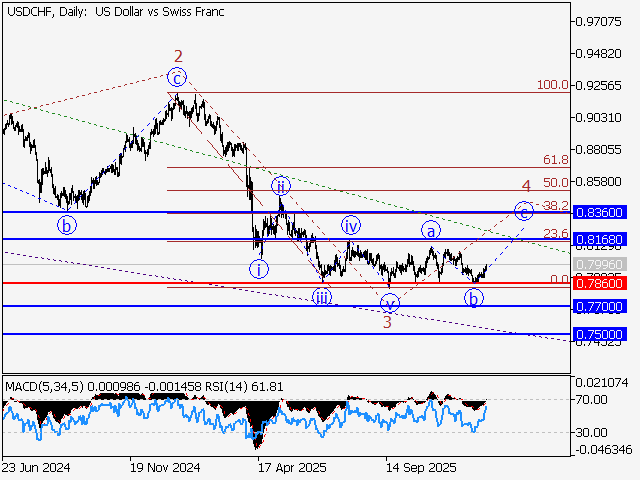Image resolution: width=640 pixels, height=480 pixels.
Task: Select the 0.77000 price level tag
Action: (600, 306)
